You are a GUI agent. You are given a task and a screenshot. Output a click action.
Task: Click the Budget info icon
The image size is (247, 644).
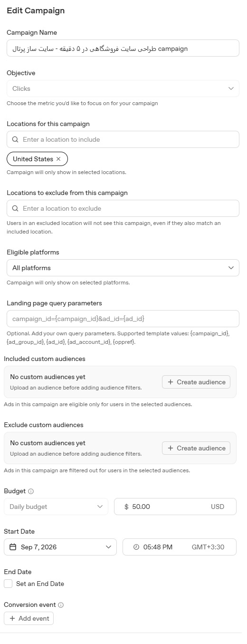31,491
